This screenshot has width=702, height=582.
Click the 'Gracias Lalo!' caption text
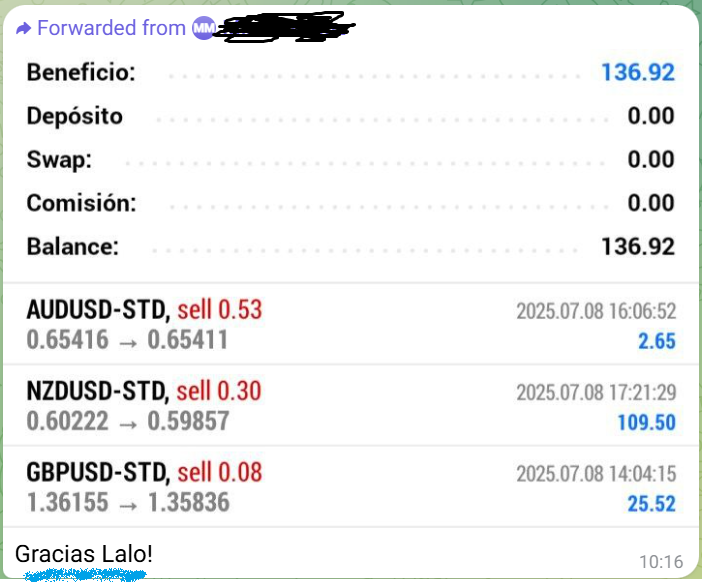[x=84, y=554]
